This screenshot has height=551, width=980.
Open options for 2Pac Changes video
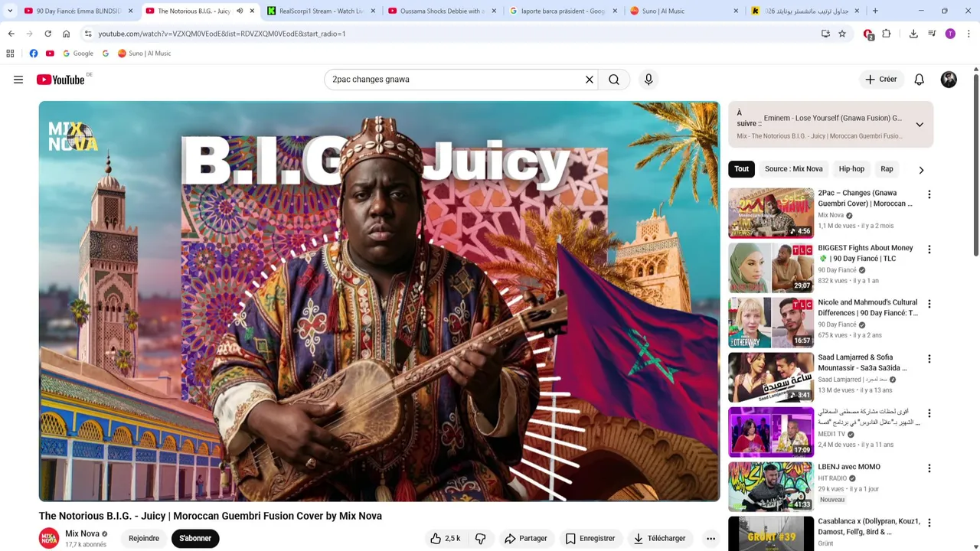929,194
